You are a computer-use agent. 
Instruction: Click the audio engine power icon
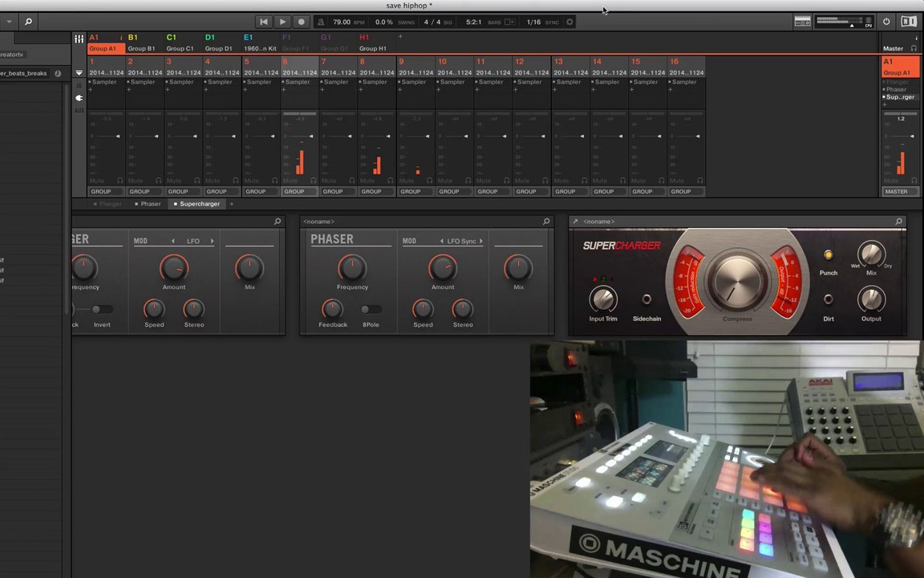[x=886, y=21]
